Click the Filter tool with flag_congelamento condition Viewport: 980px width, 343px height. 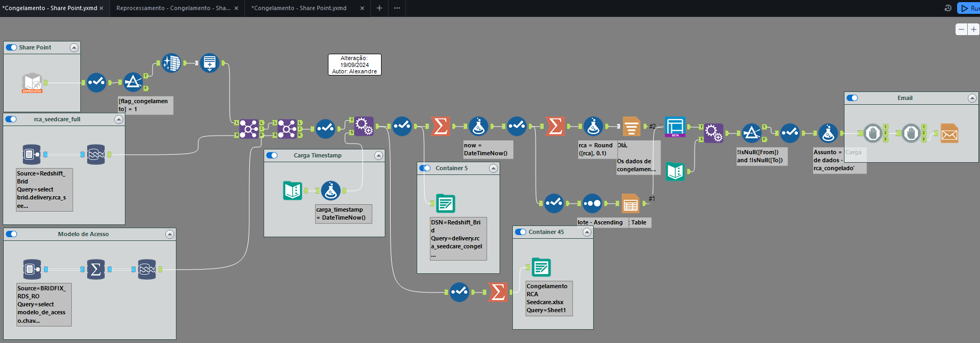coord(133,82)
